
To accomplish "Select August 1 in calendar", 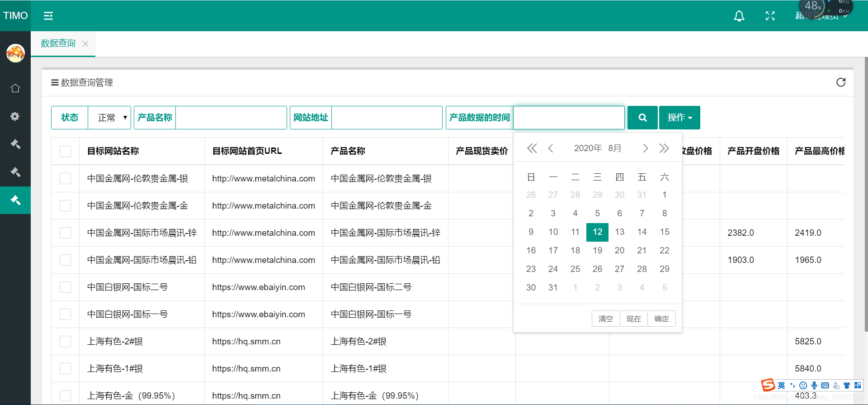I will coord(664,195).
